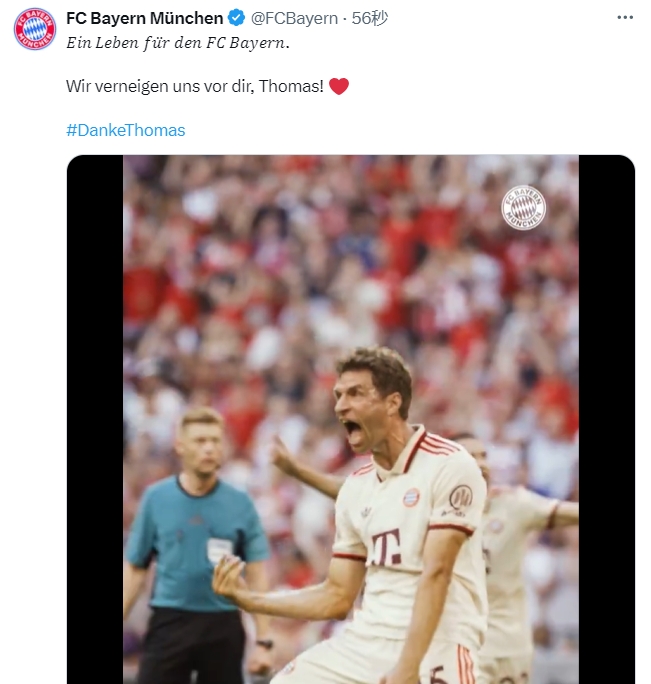This screenshot has width=651, height=684.
Task: Click the sleeve badge on player's shoulder
Action: (460, 497)
